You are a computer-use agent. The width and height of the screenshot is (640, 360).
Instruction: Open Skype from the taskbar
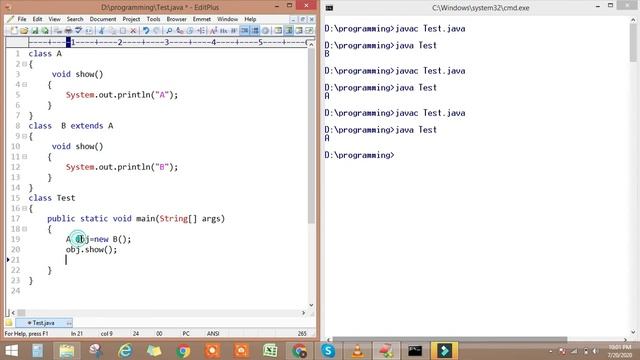coord(328,351)
